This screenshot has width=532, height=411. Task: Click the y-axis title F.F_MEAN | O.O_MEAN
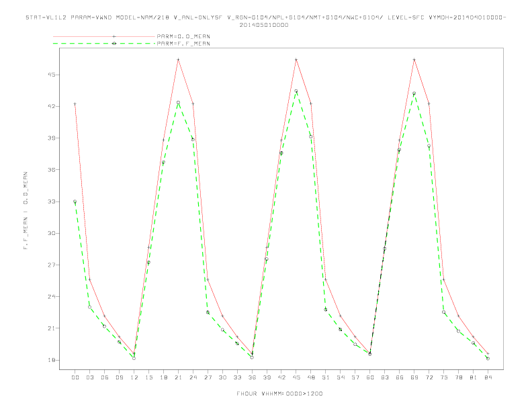(x=26, y=211)
